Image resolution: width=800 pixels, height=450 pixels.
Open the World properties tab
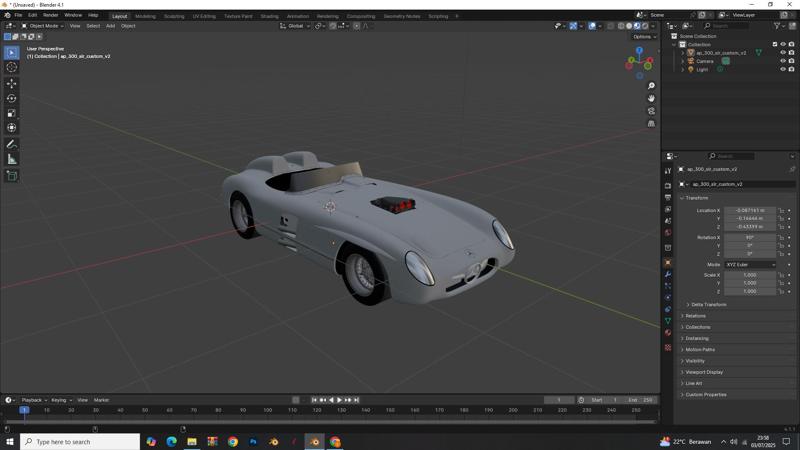point(668,233)
